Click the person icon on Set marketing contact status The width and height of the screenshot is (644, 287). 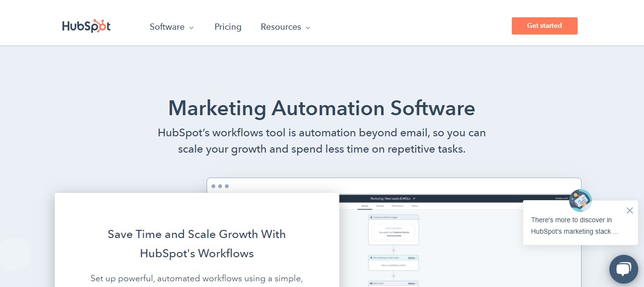click(x=371, y=258)
